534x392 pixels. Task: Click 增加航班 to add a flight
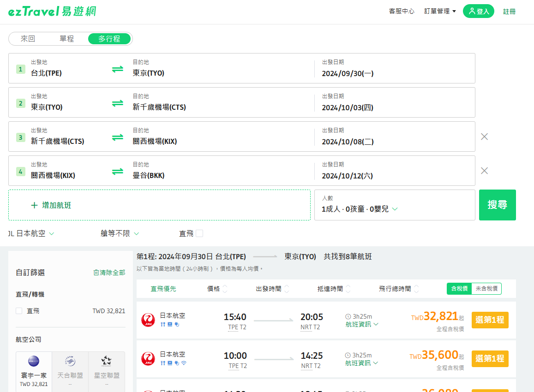[159, 205]
